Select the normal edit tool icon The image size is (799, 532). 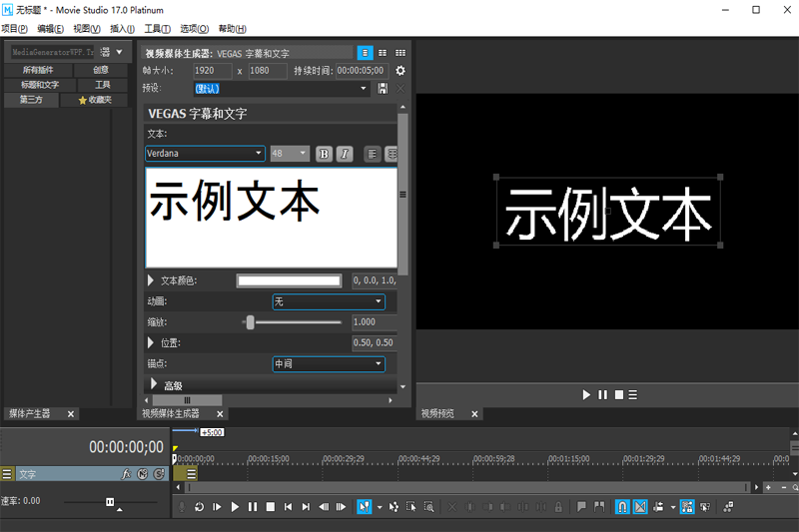pyautogui.click(x=365, y=507)
